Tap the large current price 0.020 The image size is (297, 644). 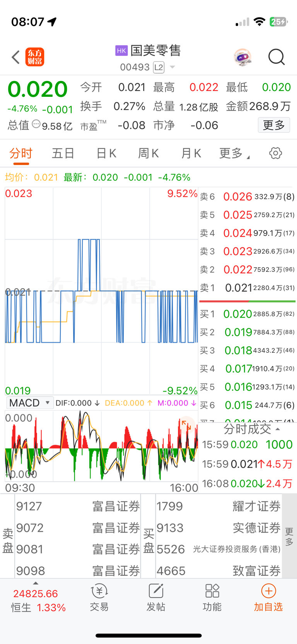point(38,89)
